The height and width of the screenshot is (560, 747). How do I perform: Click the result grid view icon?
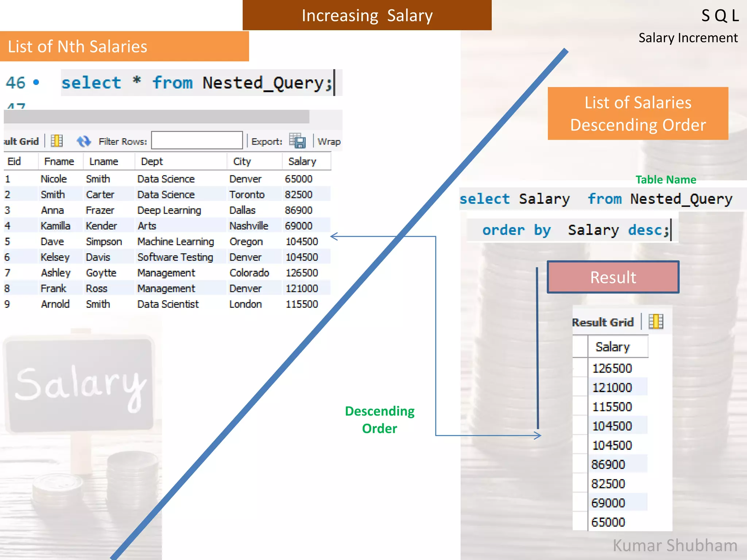coord(57,141)
